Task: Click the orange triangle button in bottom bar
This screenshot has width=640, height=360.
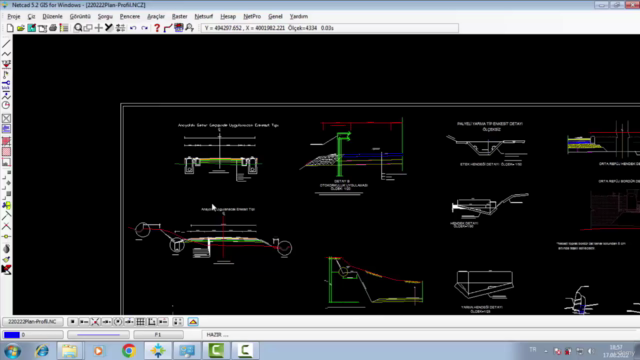Action: coord(193,322)
